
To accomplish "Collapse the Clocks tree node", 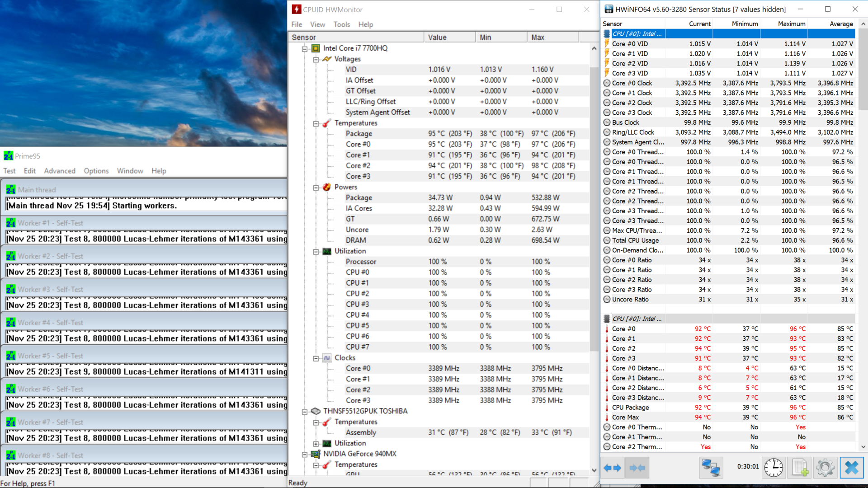I will click(x=316, y=359).
